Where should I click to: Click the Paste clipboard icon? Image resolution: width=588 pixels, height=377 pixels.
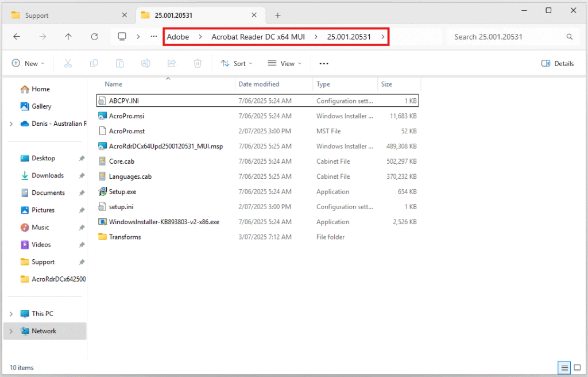pyautogui.click(x=119, y=64)
